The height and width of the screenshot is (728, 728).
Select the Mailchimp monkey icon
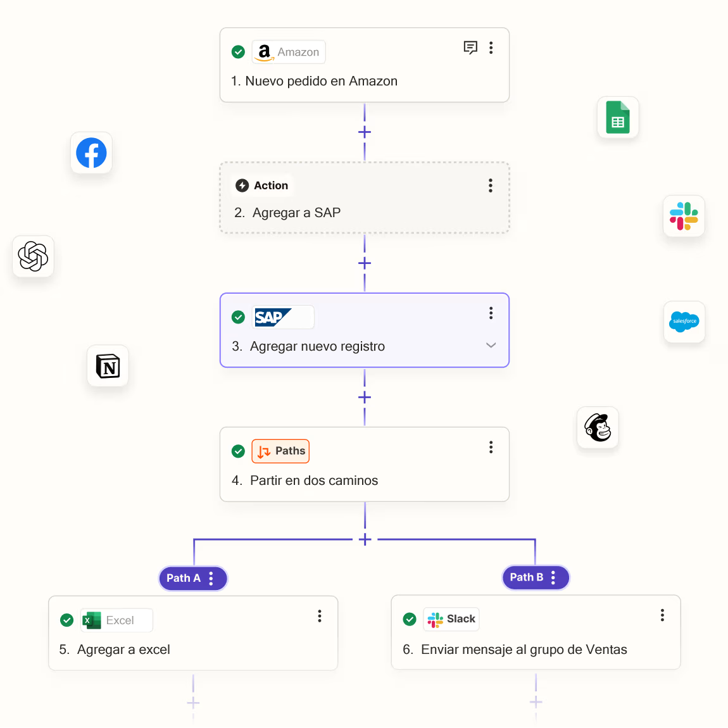tap(598, 427)
